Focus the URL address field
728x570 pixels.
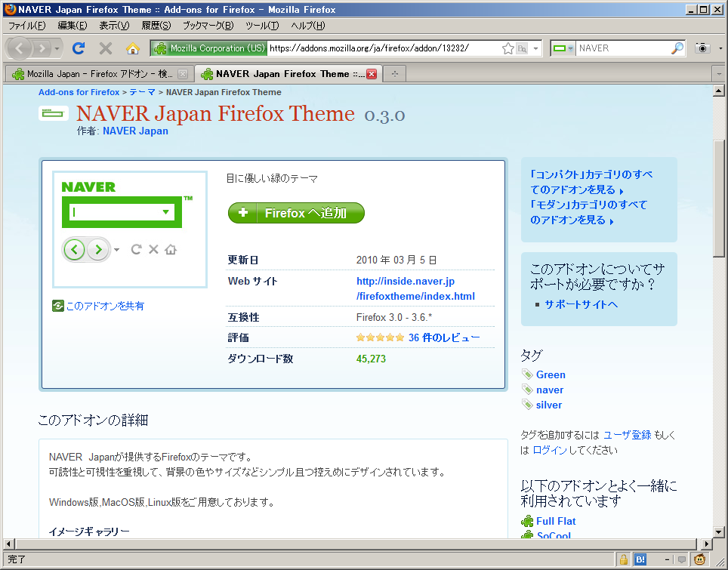pos(383,48)
